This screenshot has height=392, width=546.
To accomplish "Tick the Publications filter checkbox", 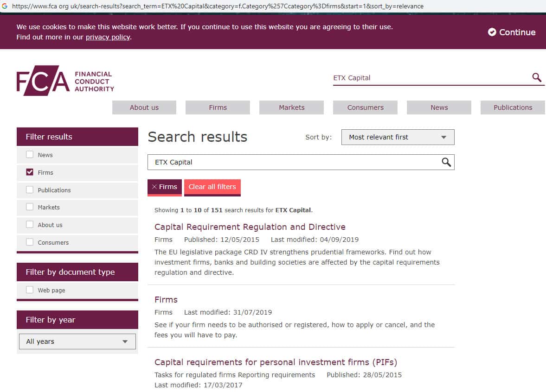I will [30, 190].
